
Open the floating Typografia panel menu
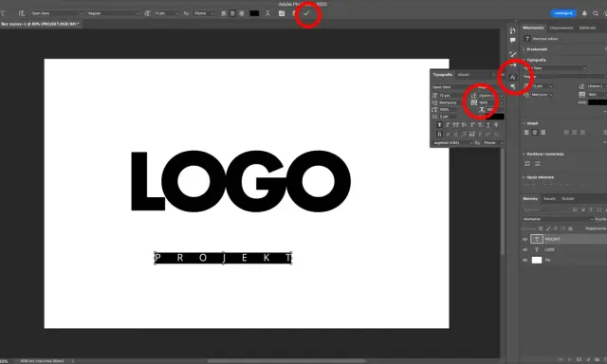coord(502,75)
